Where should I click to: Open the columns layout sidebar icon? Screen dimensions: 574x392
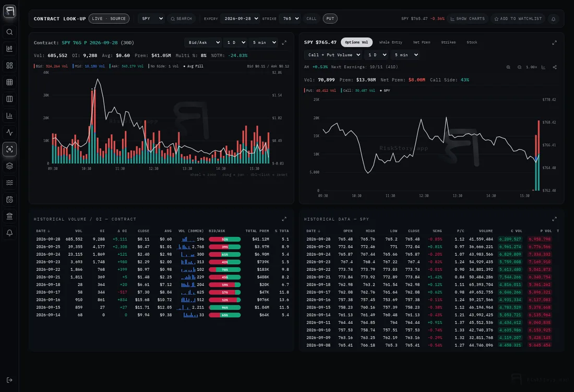pyautogui.click(x=9, y=99)
